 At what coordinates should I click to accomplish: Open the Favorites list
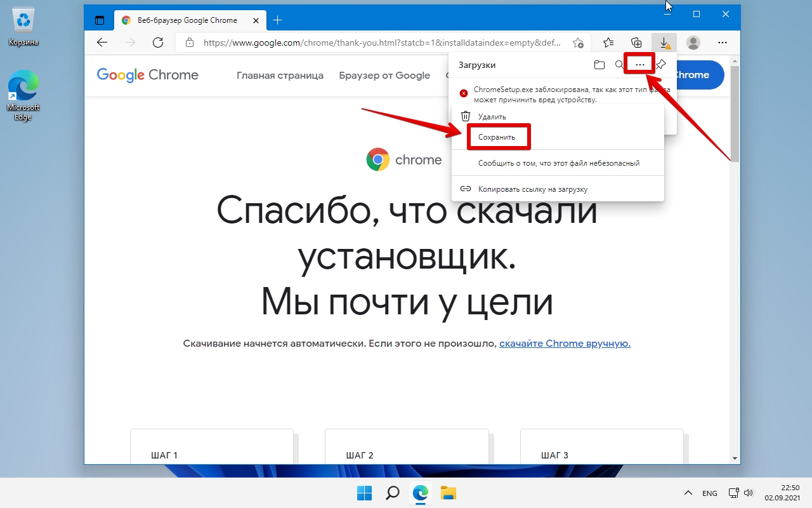608,43
